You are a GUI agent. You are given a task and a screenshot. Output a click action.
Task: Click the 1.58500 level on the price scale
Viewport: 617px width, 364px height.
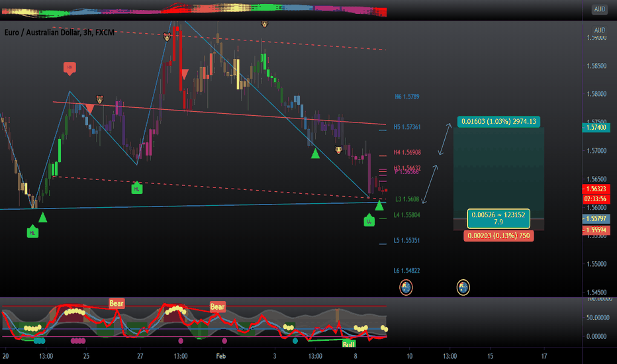tap(596, 66)
